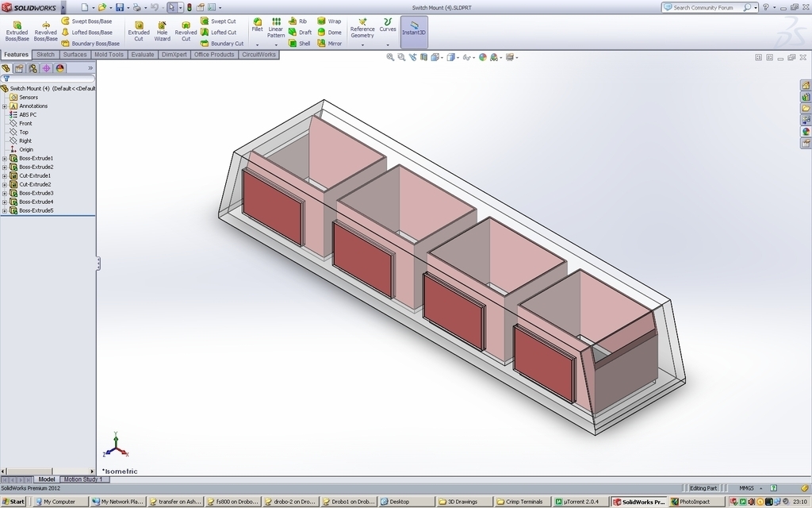812x508 pixels.
Task: Switch to the Sketch tab
Action: click(45, 55)
